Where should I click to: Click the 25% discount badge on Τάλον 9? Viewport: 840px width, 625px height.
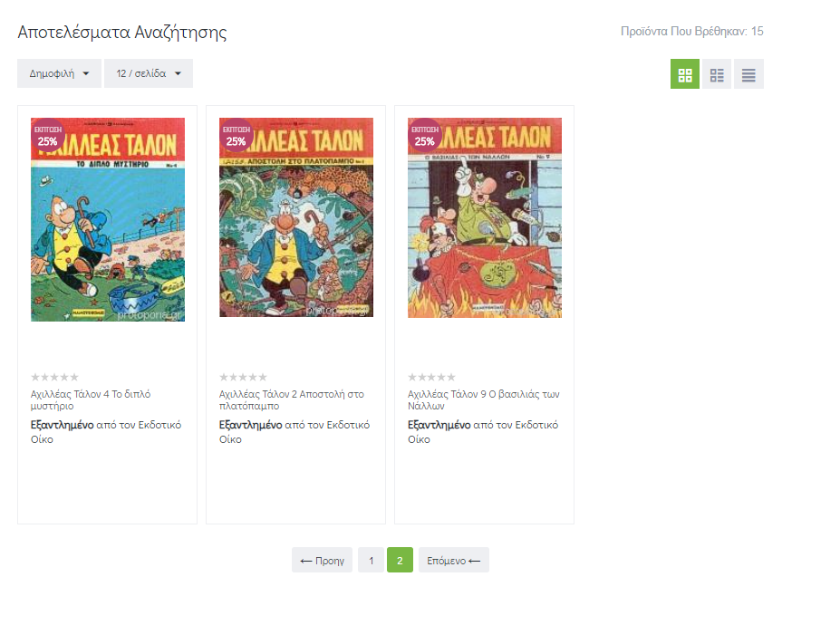click(425, 135)
